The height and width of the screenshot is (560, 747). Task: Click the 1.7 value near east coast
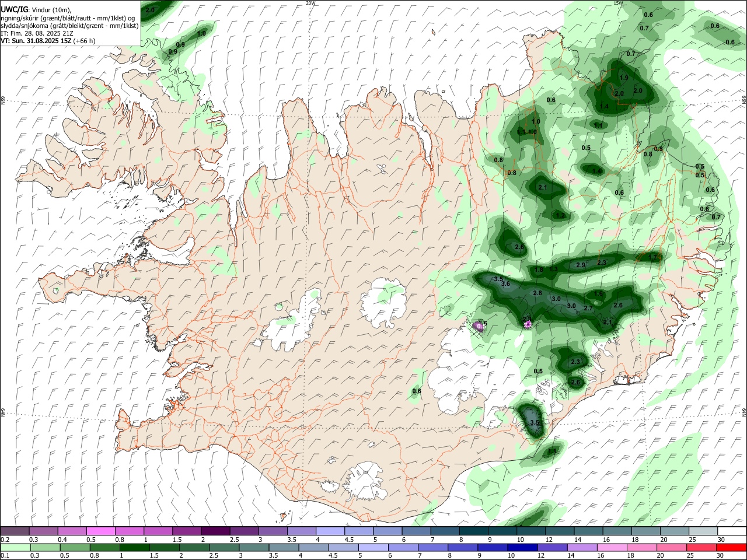[654, 257]
